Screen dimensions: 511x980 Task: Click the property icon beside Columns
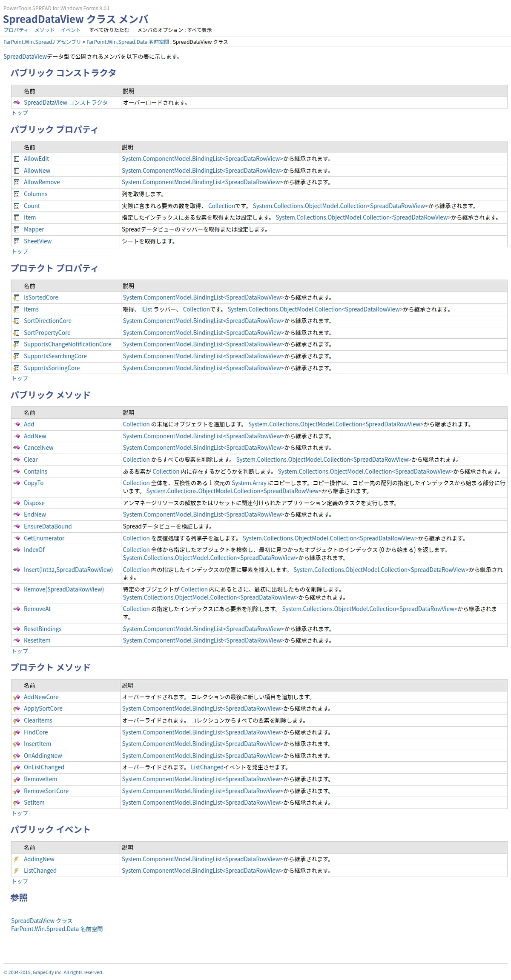(x=17, y=194)
